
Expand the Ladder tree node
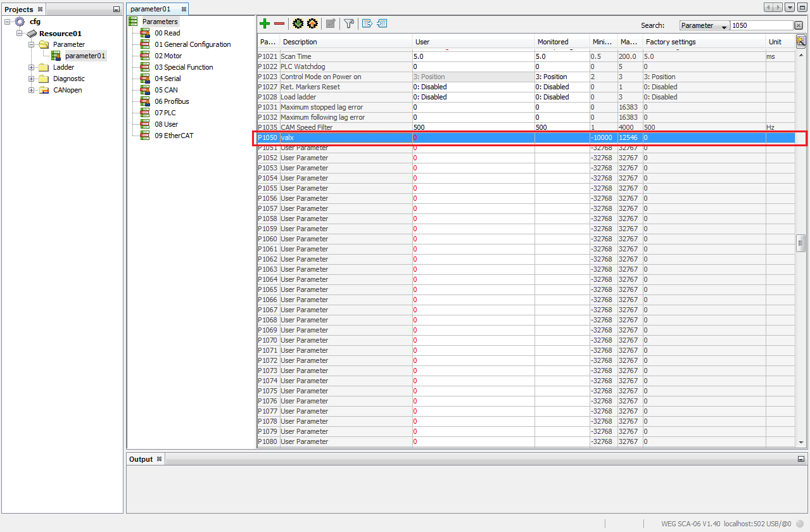click(31, 67)
